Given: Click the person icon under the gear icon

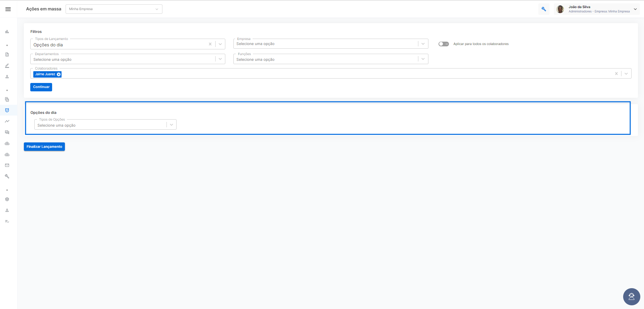Looking at the screenshot, I should 7,210.
